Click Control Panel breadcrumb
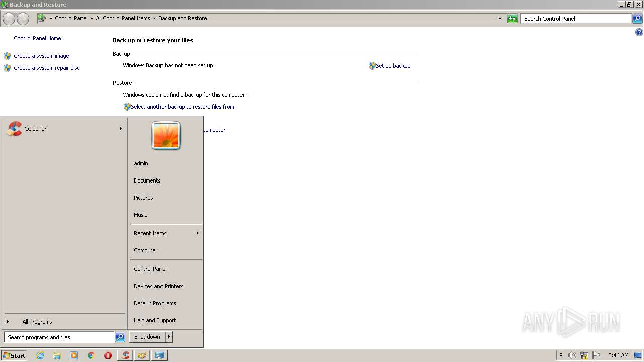The height and width of the screenshot is (362, 644). [71, 18]
